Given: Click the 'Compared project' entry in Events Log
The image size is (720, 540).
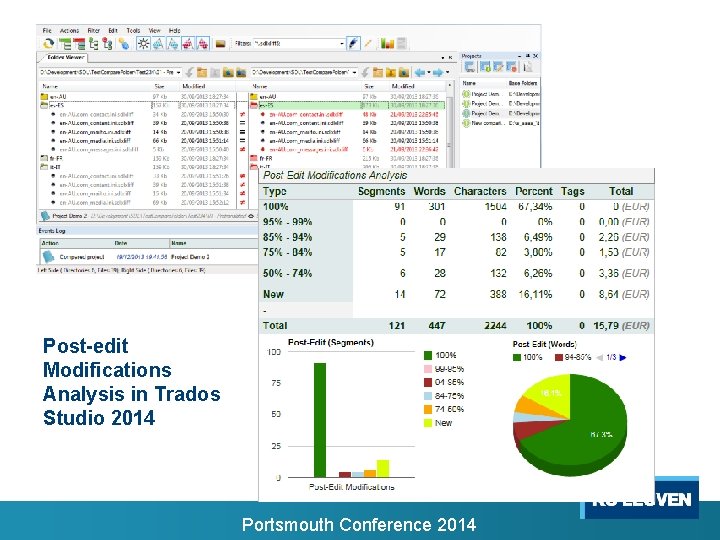Looking at the screenshot, I should [x=82, y=257].
